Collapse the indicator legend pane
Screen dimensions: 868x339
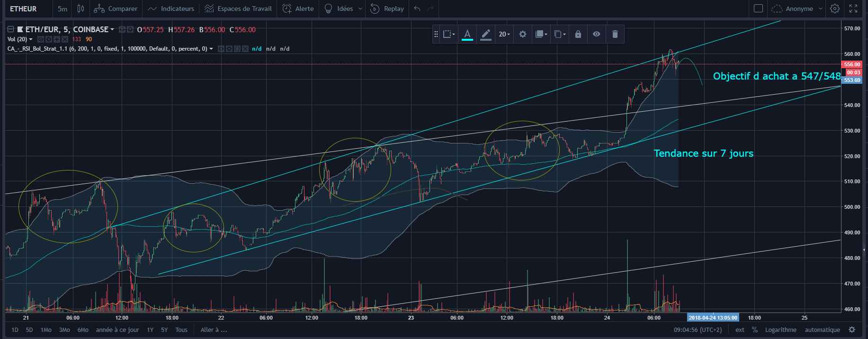[x=10, y=29]
